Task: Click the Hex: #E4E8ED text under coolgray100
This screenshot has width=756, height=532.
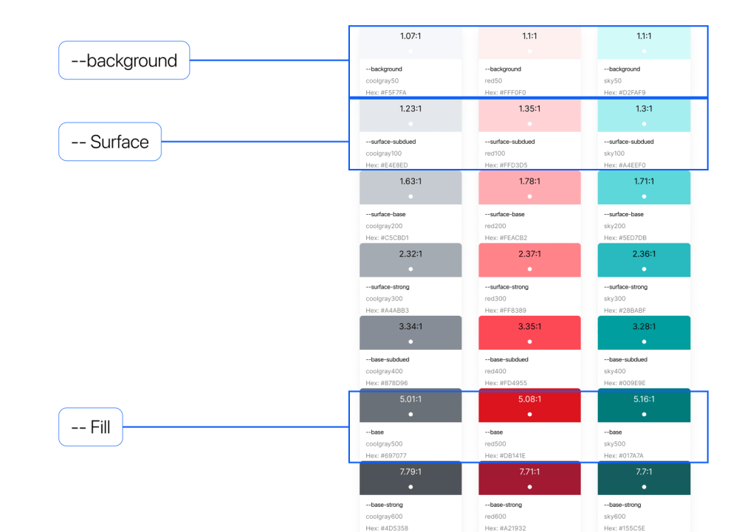Action: tap(387, 165)
